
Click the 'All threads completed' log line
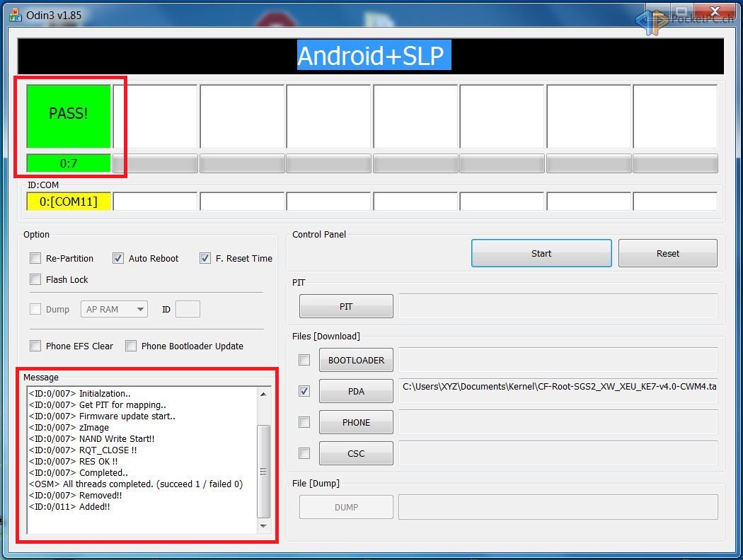coord(136,484)
